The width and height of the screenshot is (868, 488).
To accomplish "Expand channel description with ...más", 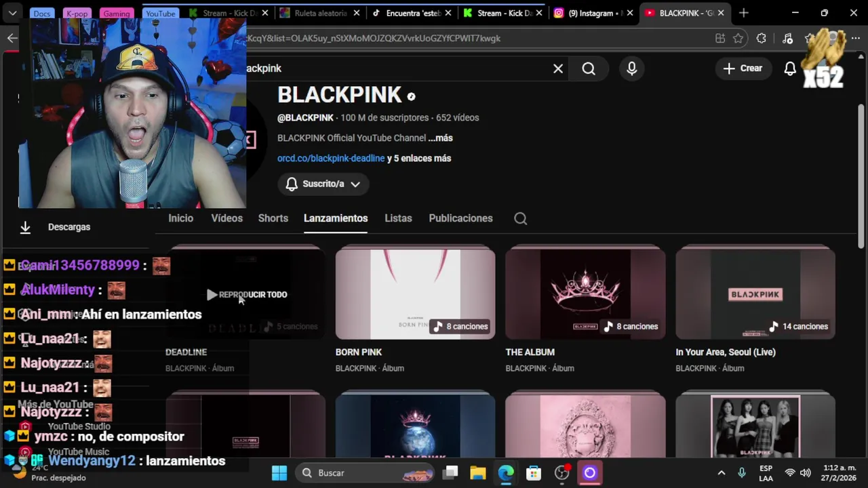I will click(440, 138).
